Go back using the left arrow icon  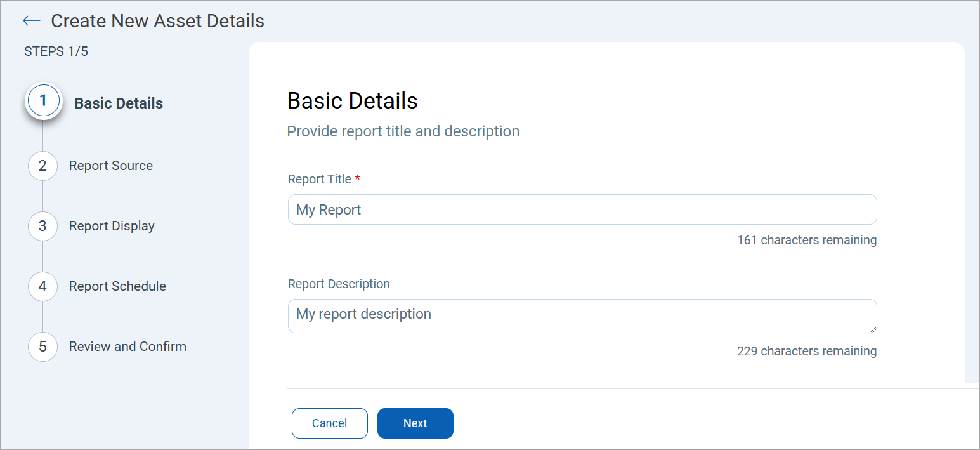pos(31,21)
